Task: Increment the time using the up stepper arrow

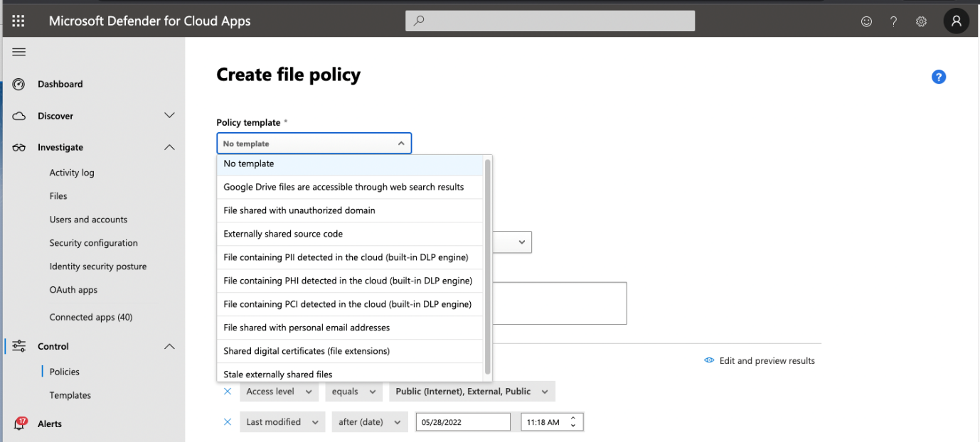Action: (x=572, y=418)
